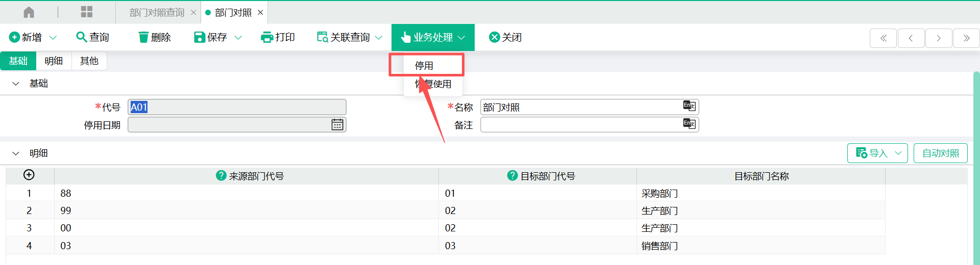
Task: Click translate icon in 名称 field
Action: 689,106
